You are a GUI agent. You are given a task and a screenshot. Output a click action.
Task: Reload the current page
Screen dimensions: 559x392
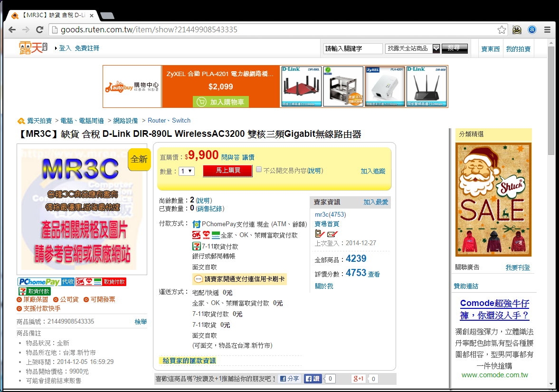point(39,29)
